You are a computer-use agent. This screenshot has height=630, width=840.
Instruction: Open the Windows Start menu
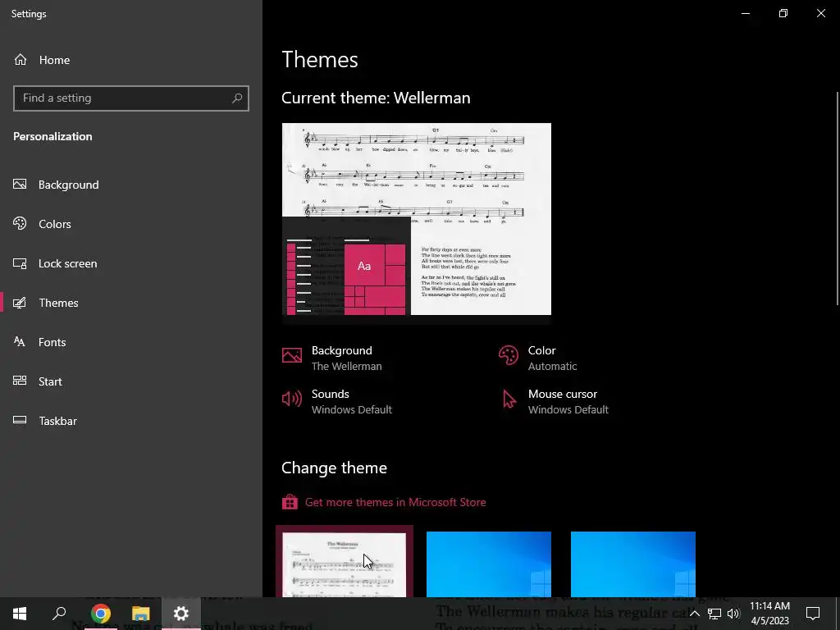(x=20, y=614)
